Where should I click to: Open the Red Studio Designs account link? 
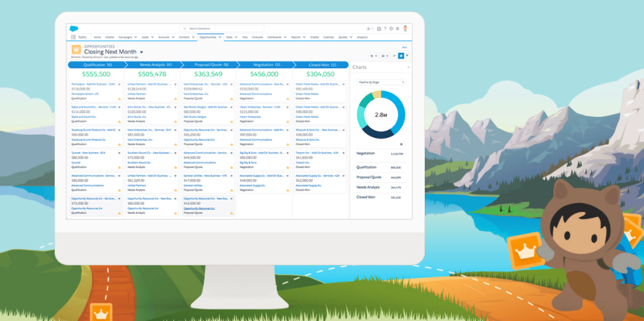pyautogui.click(x=195, y=117)
